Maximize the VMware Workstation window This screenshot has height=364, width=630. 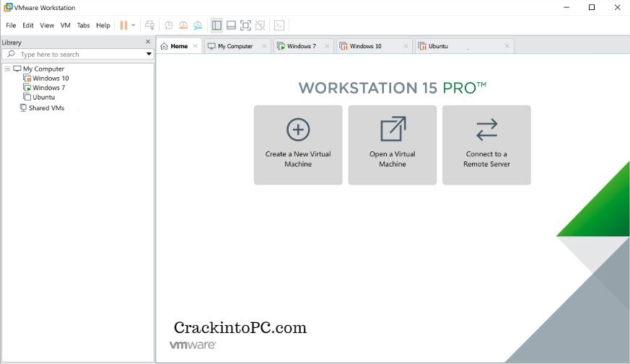[x=592, y=7]
